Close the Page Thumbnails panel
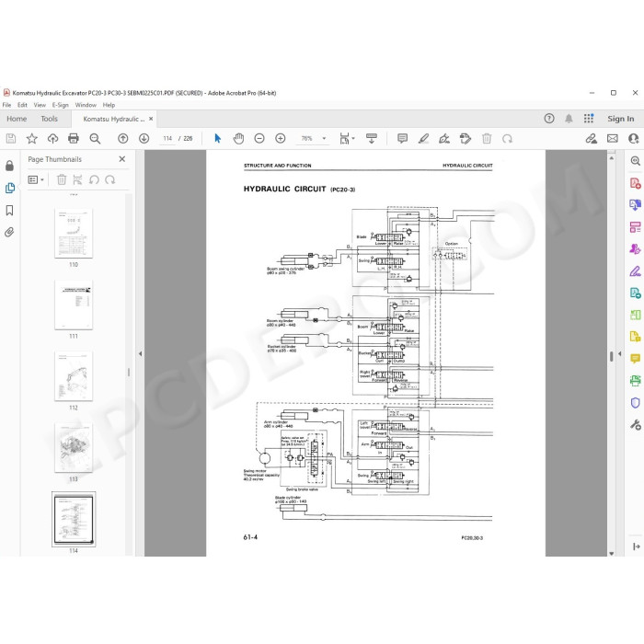644x644 pixels. [122, 159]
